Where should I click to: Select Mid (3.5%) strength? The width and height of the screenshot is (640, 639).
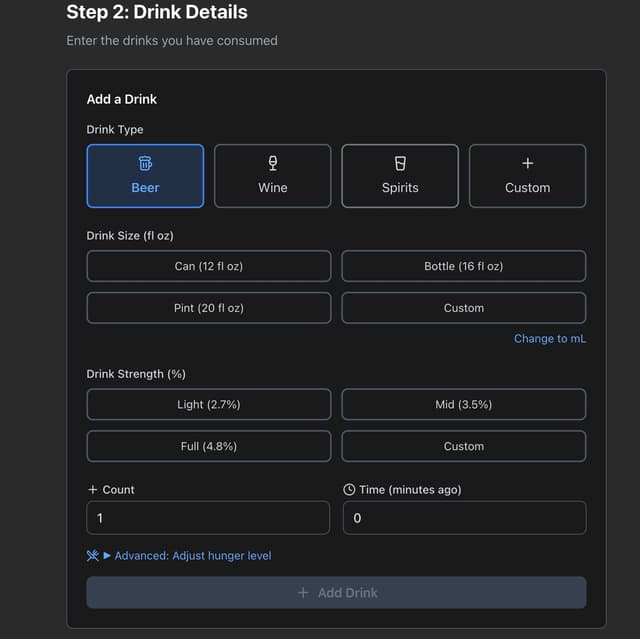464,404
